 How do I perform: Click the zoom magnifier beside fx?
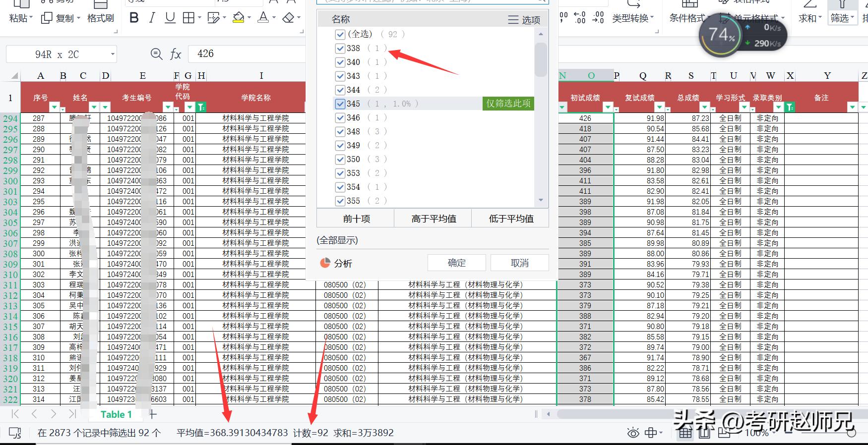(156, 54)
